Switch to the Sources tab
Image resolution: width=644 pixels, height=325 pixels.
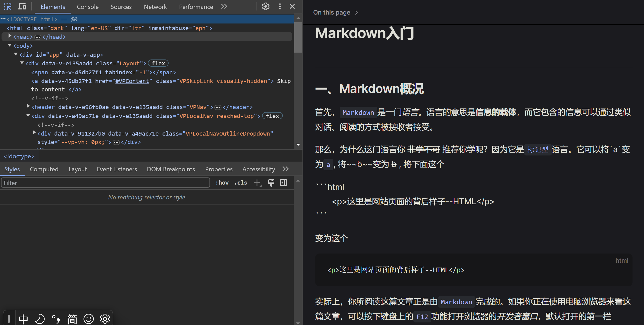click(121, 7)
